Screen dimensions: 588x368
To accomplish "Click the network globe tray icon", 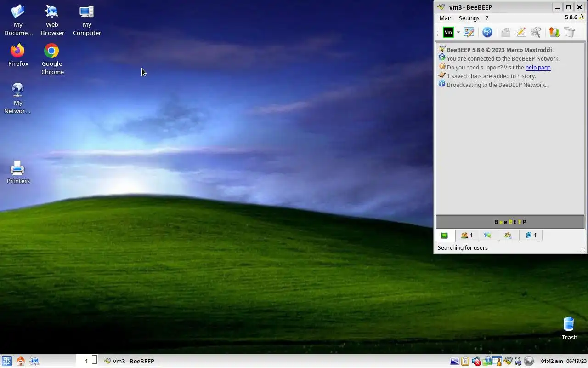I will (529, 362).
